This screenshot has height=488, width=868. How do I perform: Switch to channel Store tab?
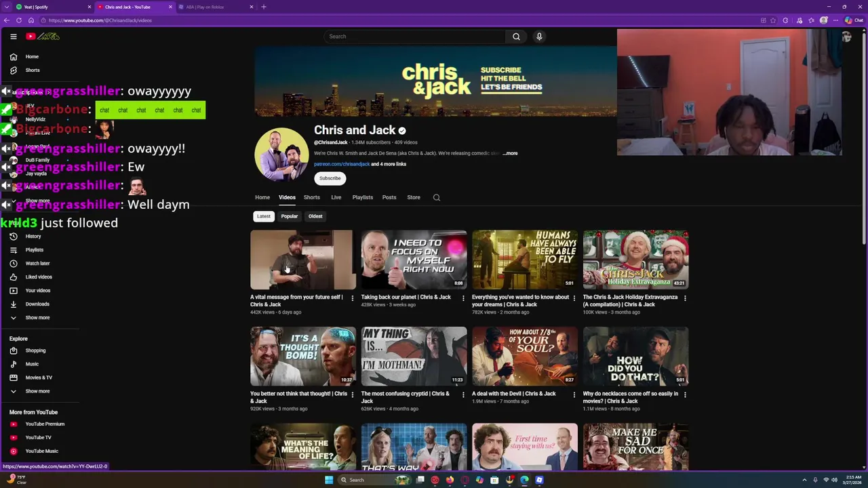point(414,197)
